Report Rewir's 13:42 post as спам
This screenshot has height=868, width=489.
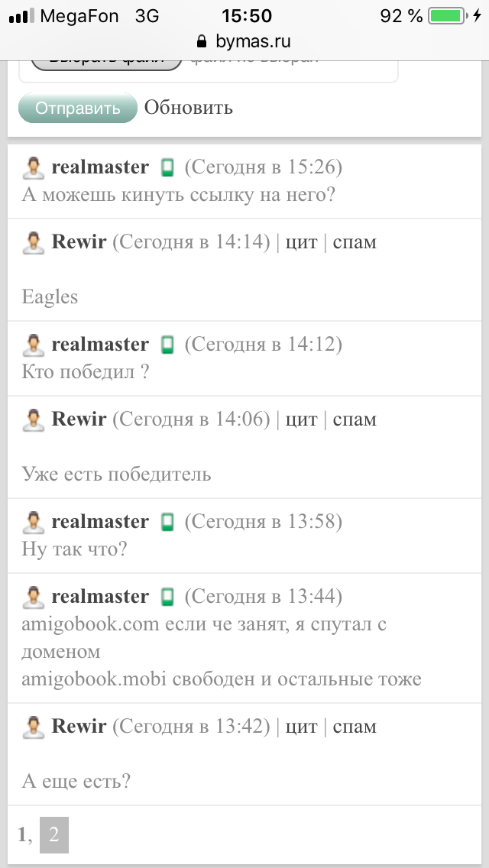pyautogui.click(x=355, y=727)
